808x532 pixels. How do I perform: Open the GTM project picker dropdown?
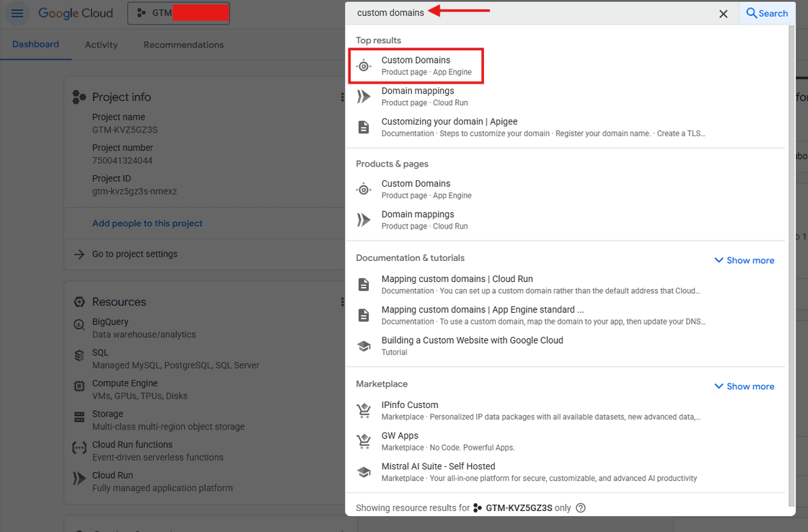[178, 13]
